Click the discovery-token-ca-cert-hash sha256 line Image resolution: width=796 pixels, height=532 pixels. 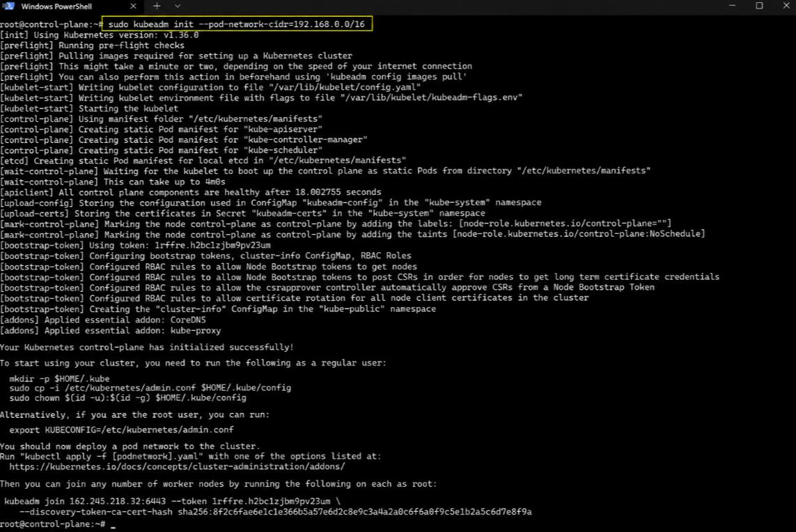(276, 512)
